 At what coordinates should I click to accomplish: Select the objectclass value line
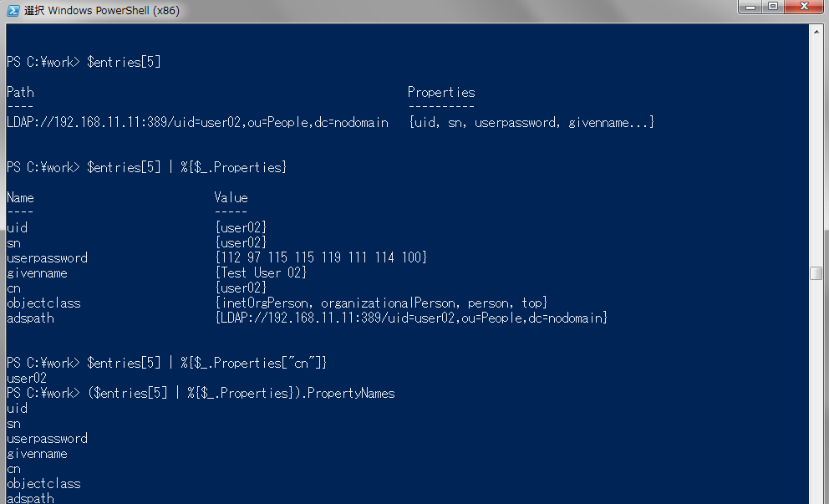coord(374,303)
